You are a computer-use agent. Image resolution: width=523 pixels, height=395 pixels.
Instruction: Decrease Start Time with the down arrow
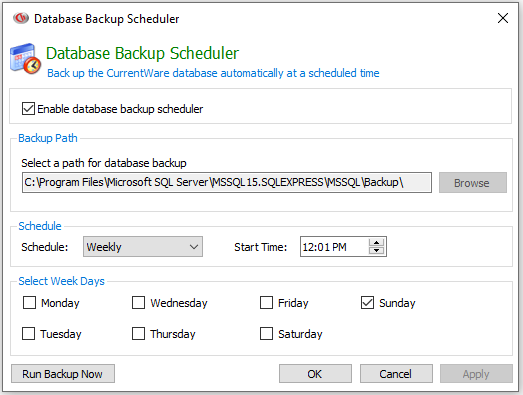377,251
